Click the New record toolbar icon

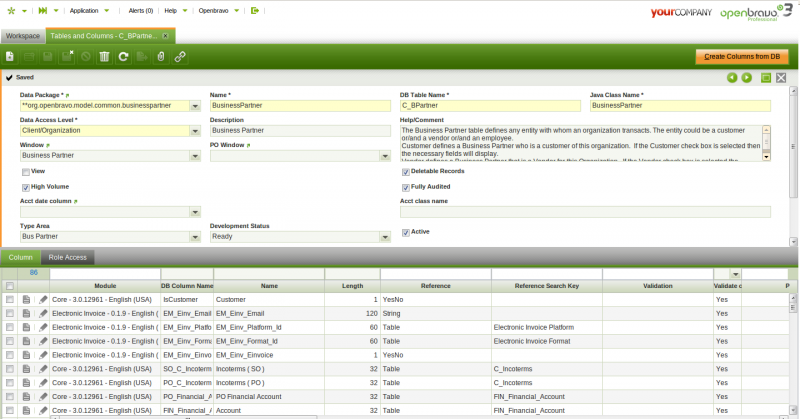click(10, 57)
